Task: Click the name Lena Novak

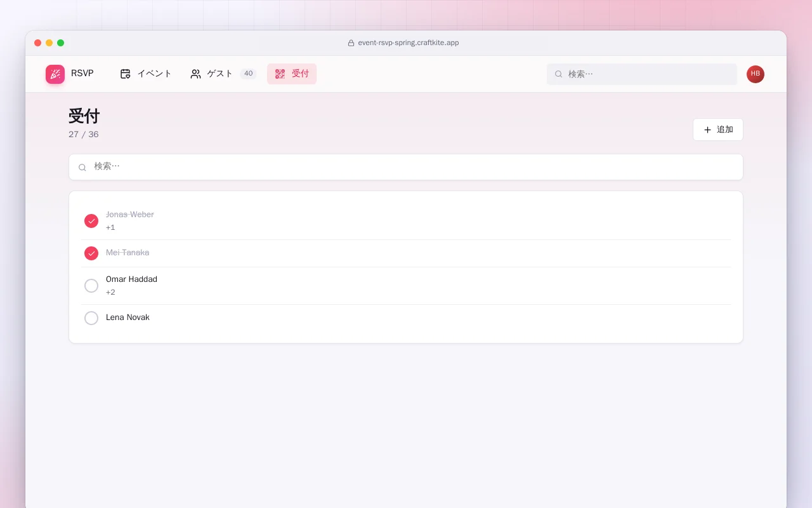Action: 128,317
